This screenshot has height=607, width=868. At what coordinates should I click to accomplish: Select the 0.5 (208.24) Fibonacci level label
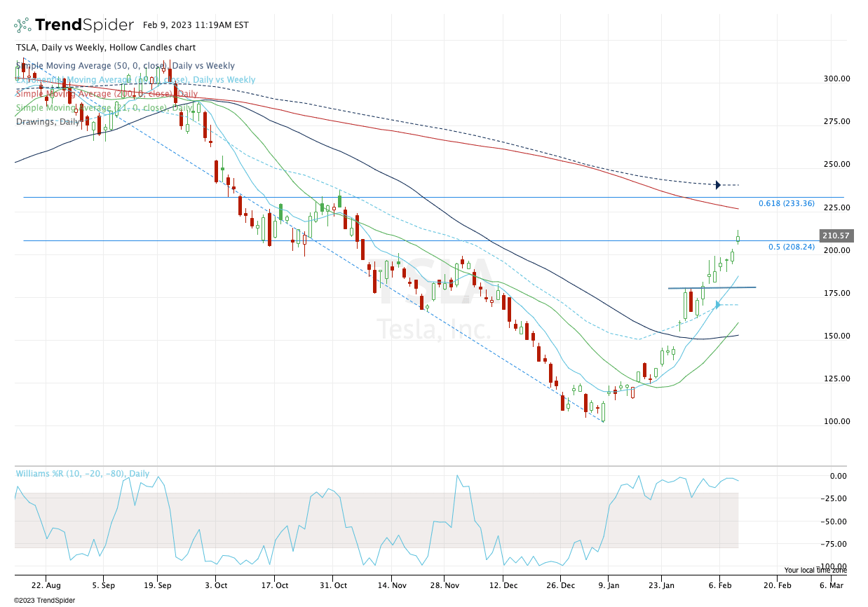click(x=791, y=247)
